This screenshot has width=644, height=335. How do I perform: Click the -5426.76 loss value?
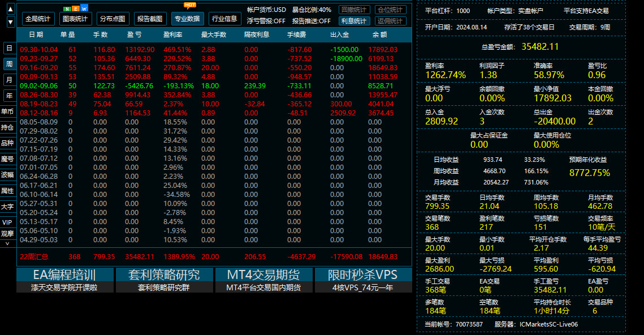139,85
